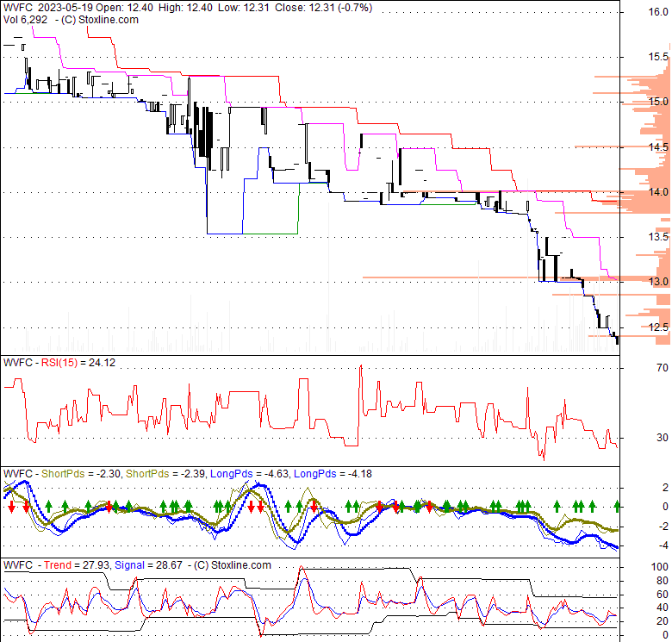Click the WVFC ticker in the top price header
This screenshot has height=642, width=672.
point(17,8)
